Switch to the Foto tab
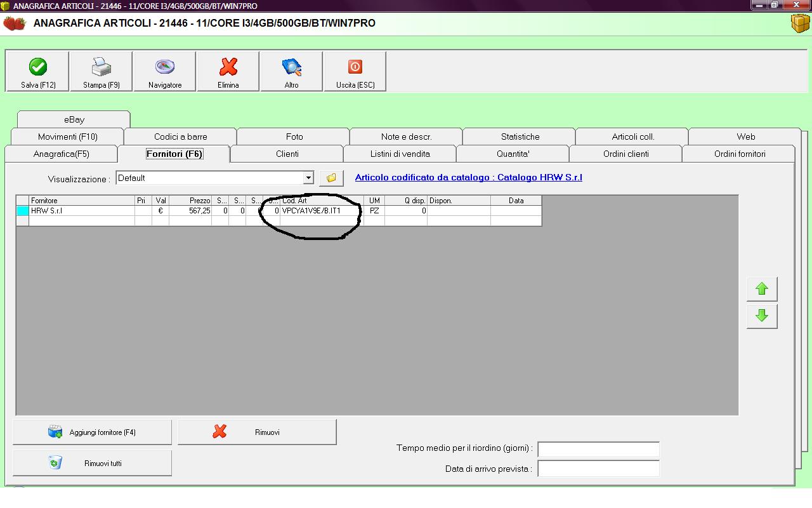Image resolution: width=812 pixels, height=508 pixels. (294, 137)
